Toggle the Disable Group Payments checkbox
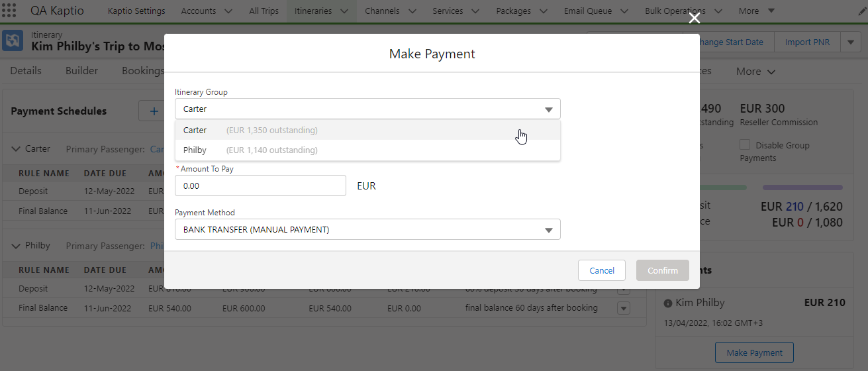868x371 pixels. (745, 145)
